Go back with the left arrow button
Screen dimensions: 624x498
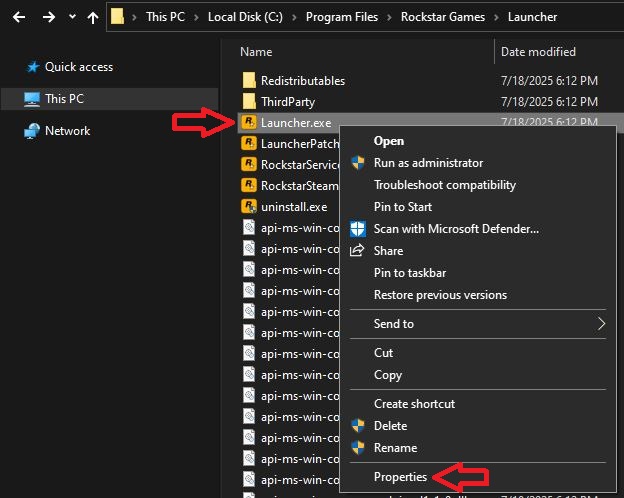tap(19, 17)
